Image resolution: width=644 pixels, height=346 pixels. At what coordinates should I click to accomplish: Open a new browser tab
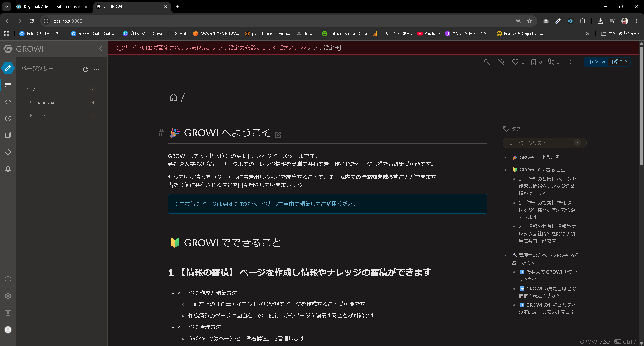point(178,7)
